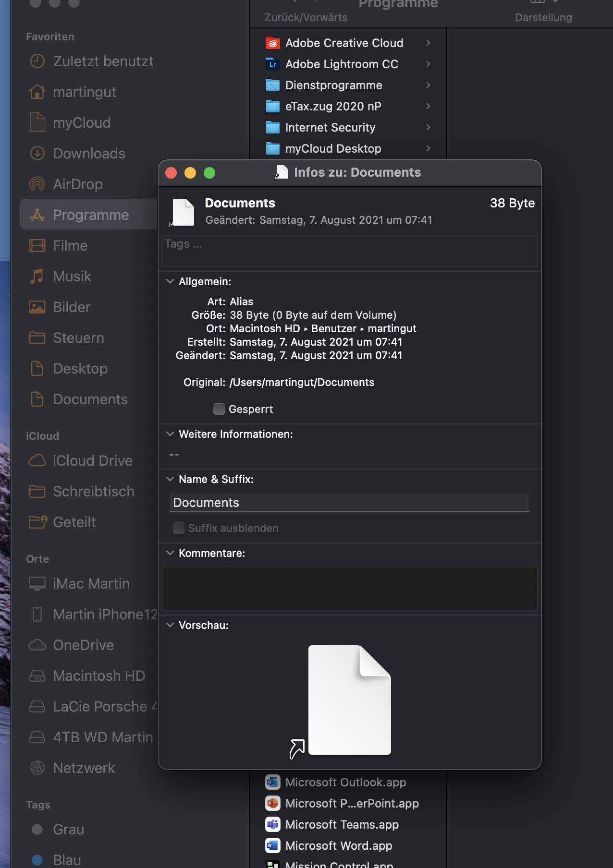Expand myCloud Desktop folder chevron
Viewport: 613px width, 868px height.
[428, 148]
